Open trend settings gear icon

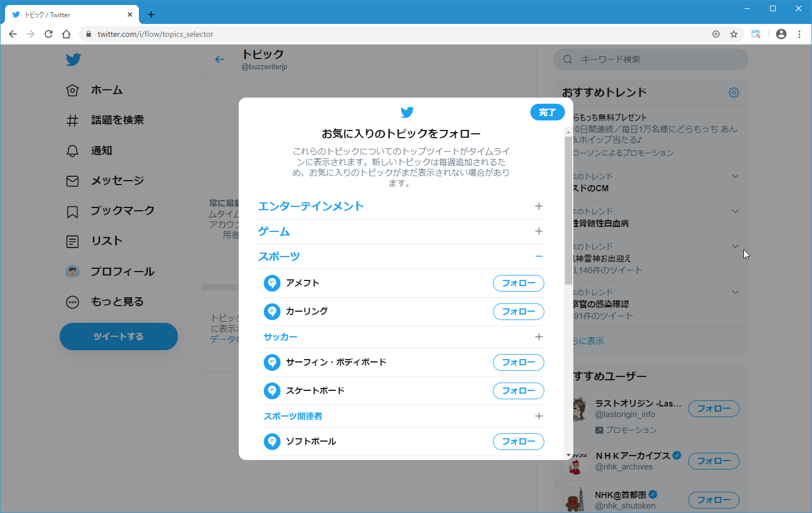pyautogui.click(x=734, y=93)
